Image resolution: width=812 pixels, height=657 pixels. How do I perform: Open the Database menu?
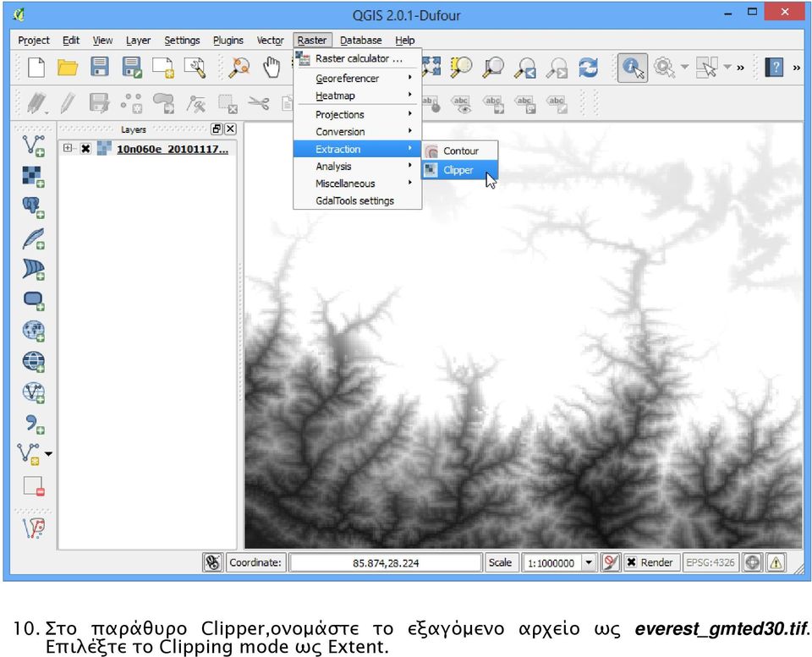361,41
